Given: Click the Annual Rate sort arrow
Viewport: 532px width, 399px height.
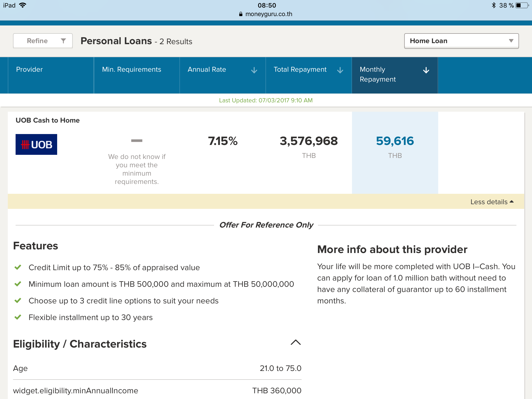Looking at the screenshot, I should click(254, 70).
